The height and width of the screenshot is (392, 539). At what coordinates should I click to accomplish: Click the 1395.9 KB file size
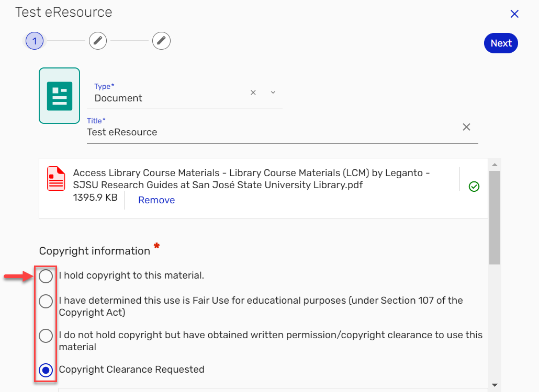click(95, 198)
